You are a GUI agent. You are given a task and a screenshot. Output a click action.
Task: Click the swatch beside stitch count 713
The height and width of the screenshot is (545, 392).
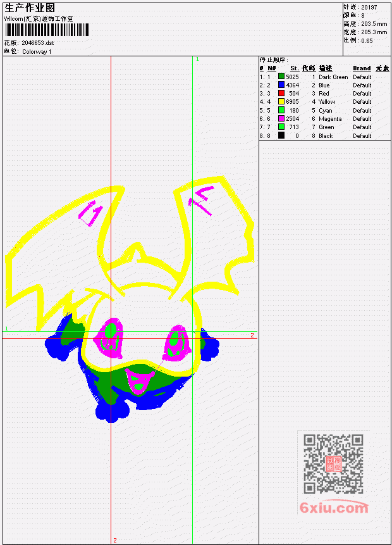[x=281, y=127]
